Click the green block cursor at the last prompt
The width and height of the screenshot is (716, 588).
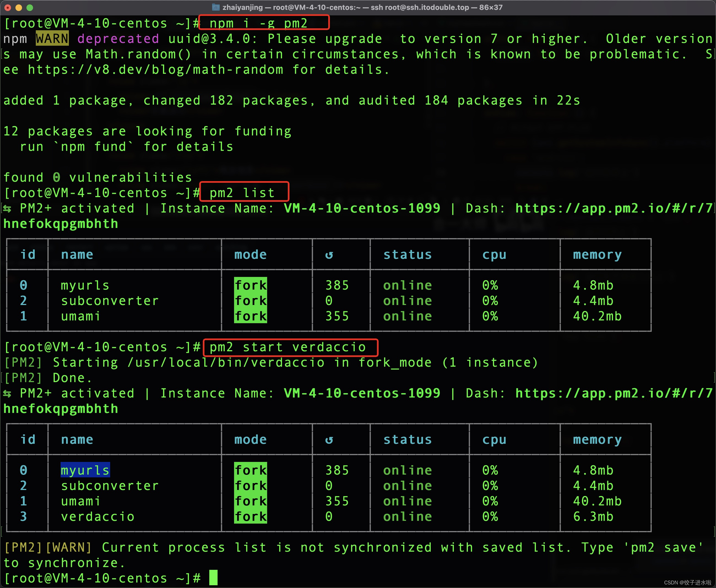tap(213, 578)
